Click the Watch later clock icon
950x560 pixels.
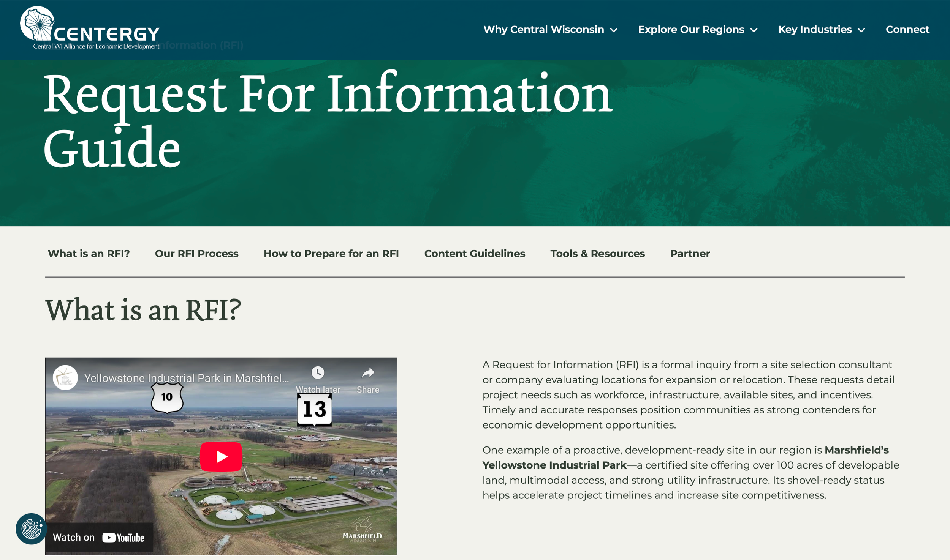[x=318, y=372]
